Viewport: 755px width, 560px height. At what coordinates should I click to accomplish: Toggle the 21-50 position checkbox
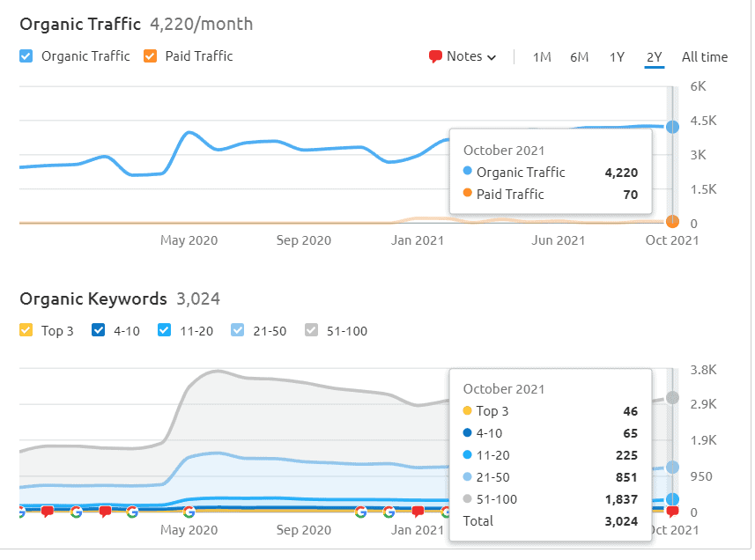coord(237,330)
